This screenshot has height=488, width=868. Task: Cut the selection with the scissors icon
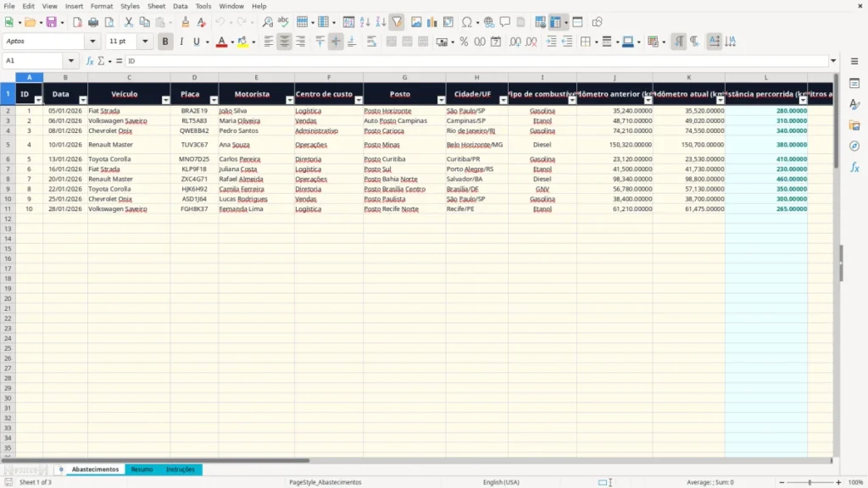129,22
